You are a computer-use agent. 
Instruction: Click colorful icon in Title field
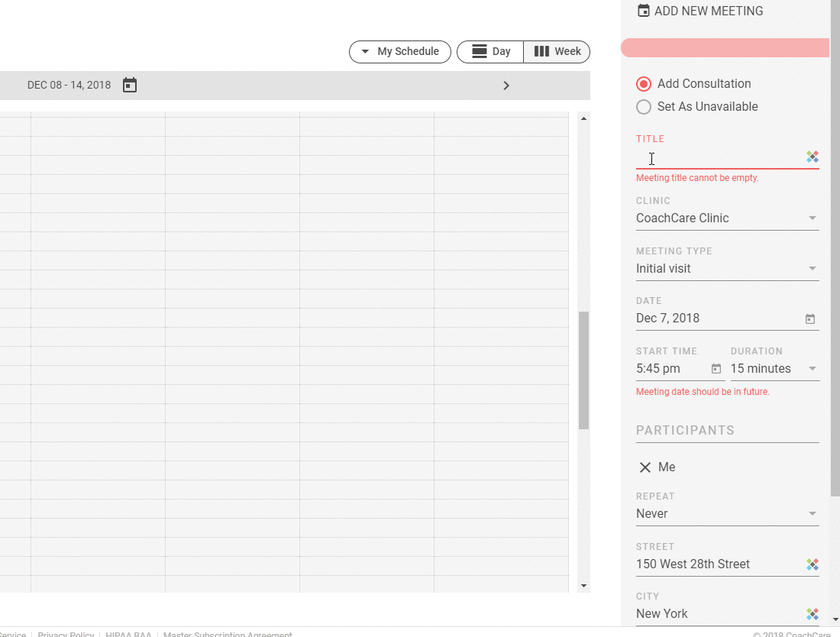[x=813, y=157]
